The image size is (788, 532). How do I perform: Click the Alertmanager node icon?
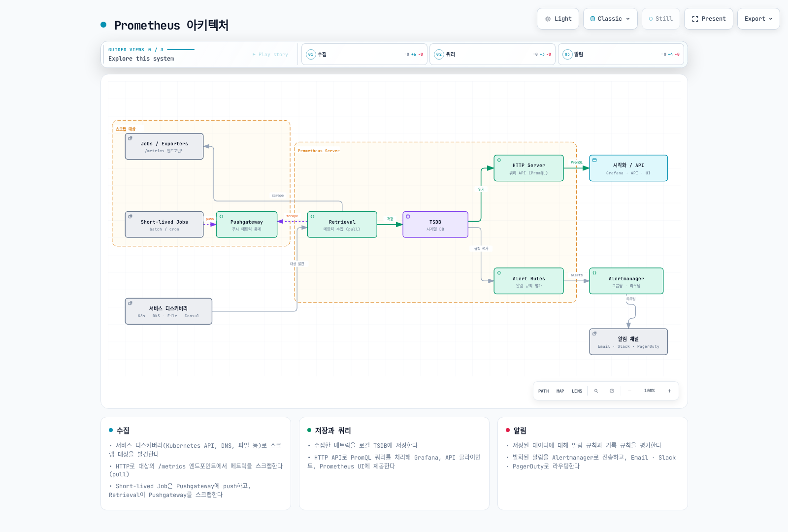point(594,273)
